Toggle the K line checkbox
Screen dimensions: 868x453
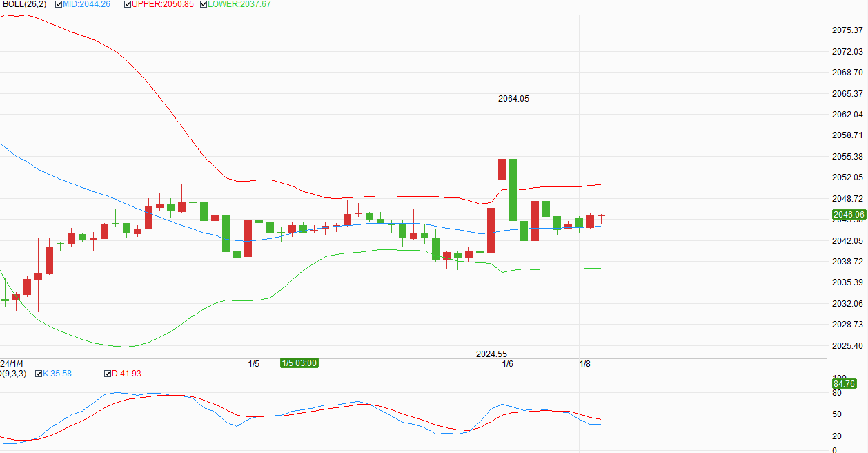[39, 374]
